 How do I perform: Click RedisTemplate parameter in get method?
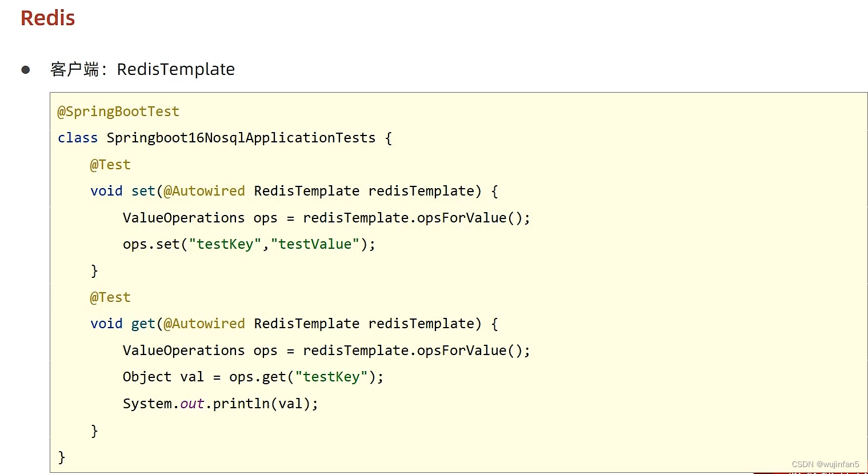(306, 323)
